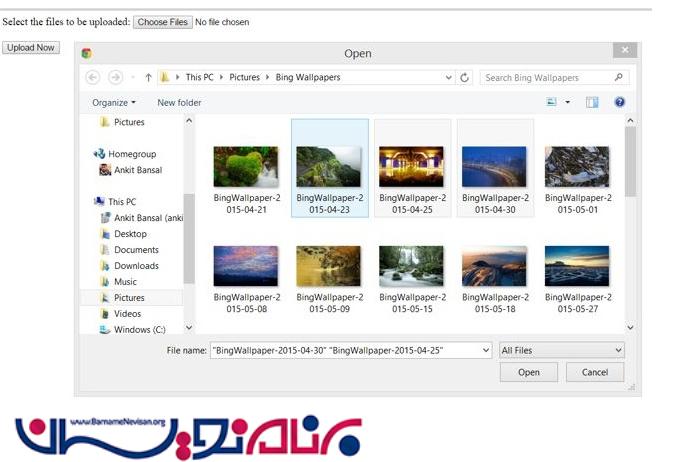Viewport: 692px width, 462px height.
Task: Click the Forward navigation arrow
Action: click(x=116, y=77)
